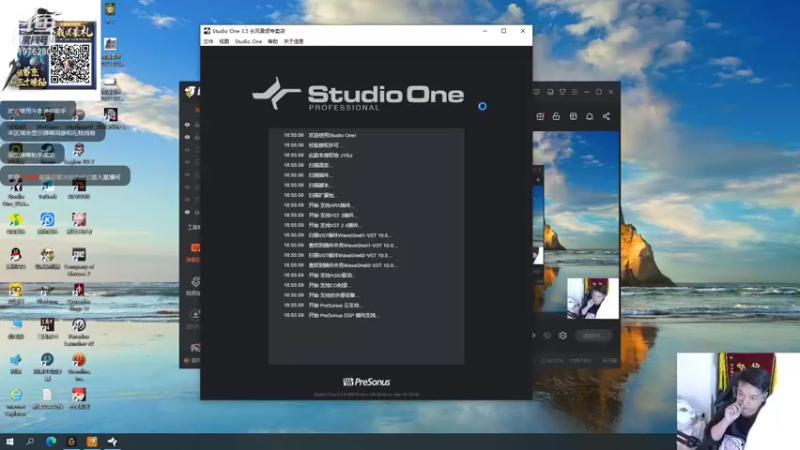Viewport: 800px width, 450px height.
Task: Click the bell notification icon in streaming window
Action: 589,116
